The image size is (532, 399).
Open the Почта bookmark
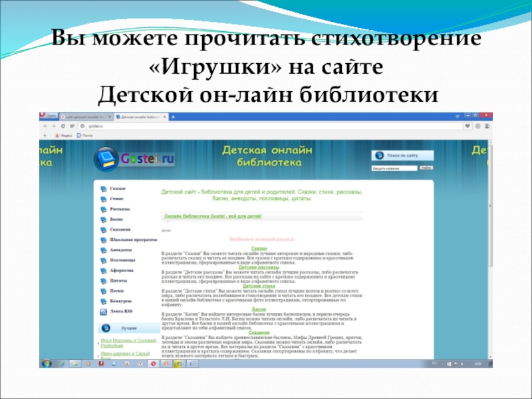coord(85,136)
